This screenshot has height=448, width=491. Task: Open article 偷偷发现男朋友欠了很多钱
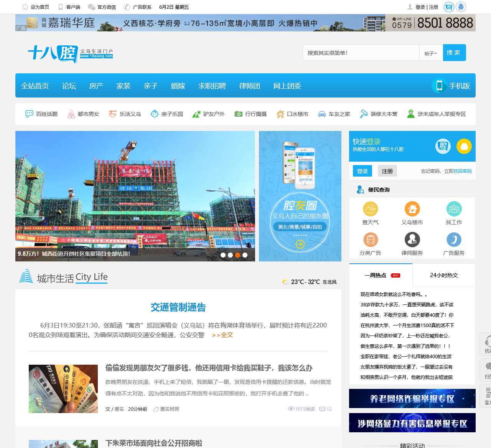[x=209, y=368]
